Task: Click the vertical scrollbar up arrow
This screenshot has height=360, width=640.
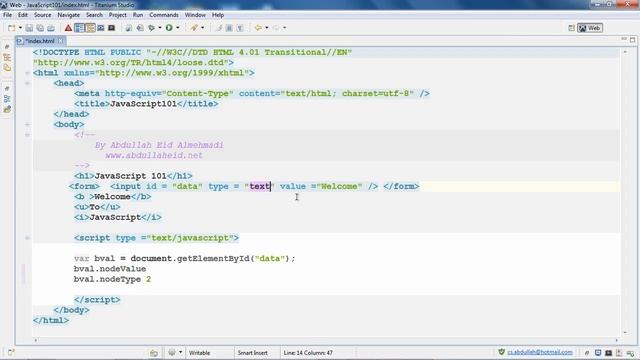Action: click(x=625, y=52)
